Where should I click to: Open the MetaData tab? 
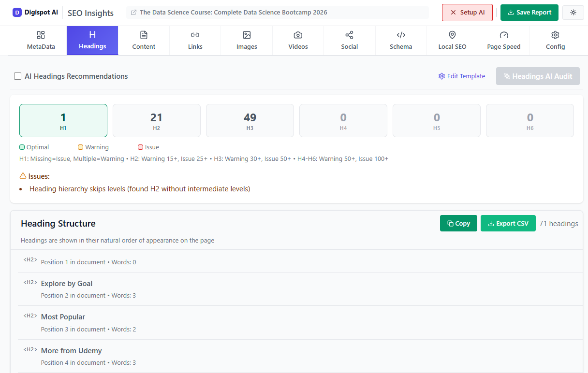point(41,41)
